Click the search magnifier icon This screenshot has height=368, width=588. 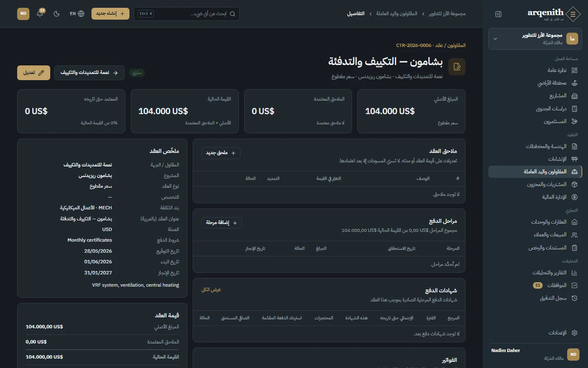coord(233,14)
